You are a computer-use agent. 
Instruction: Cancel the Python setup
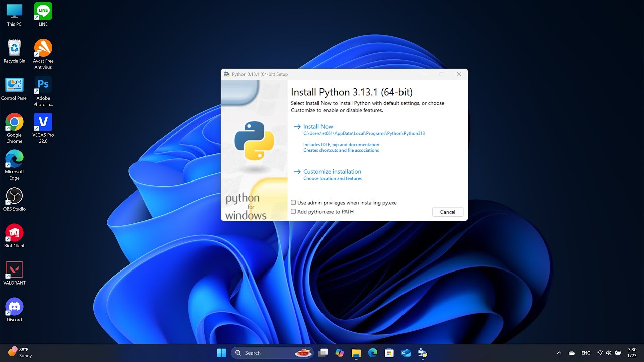pyautogui.click(x=448, y=212)
